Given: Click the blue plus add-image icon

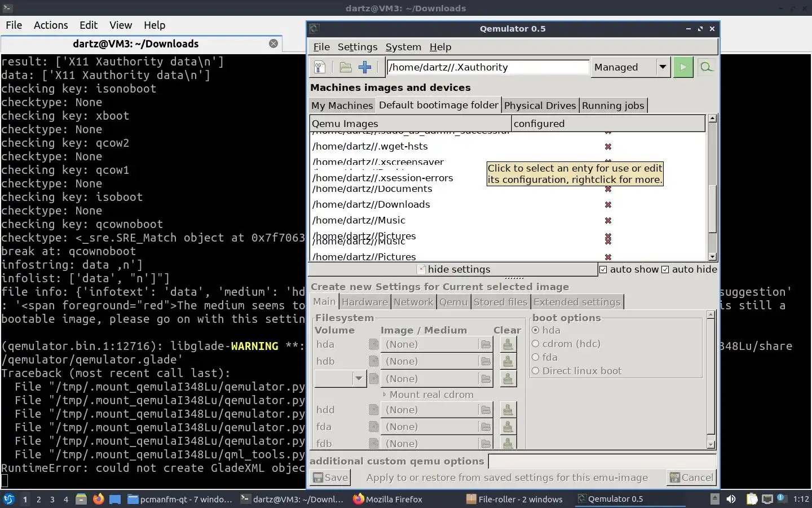Looking at the screenshot, I should (x=365, y=67).
